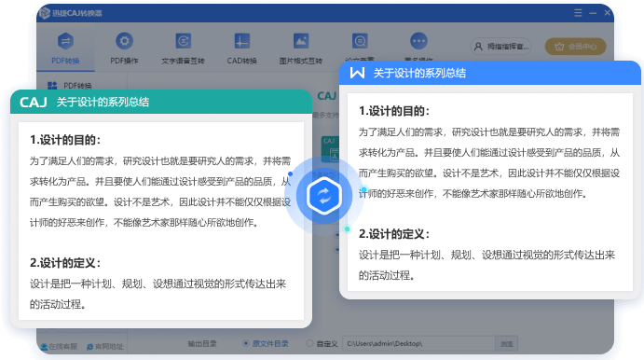644x360 pixels.
Task: Click the CAJ label on green card
Action: click(x=34, y=102)
